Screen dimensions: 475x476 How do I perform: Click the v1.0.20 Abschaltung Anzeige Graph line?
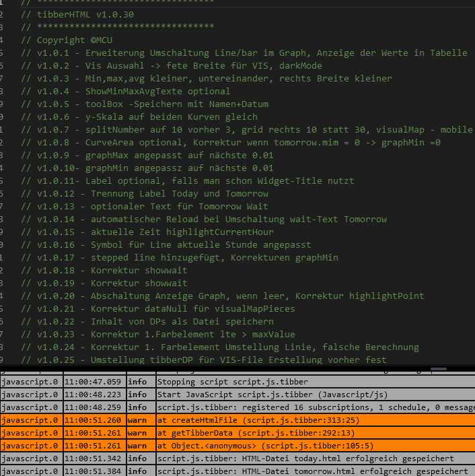tap(223, 296)
